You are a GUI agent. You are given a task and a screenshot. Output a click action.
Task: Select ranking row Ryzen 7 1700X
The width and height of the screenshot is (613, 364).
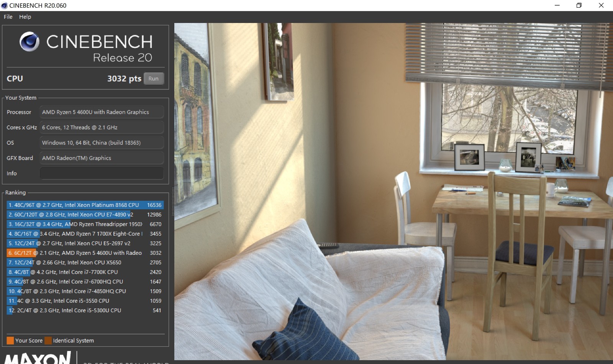coord(85,234)
